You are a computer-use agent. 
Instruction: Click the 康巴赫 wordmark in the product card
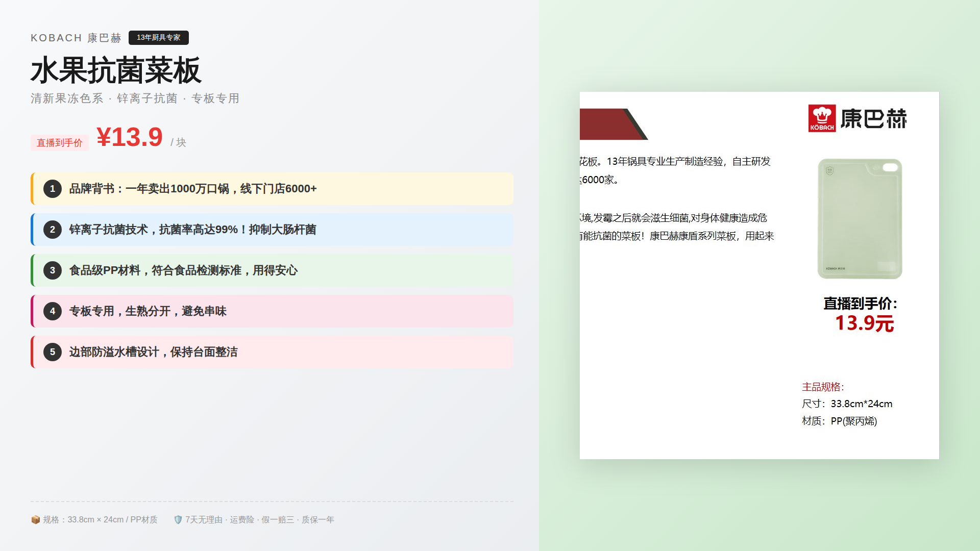click(x=873, y=118)
